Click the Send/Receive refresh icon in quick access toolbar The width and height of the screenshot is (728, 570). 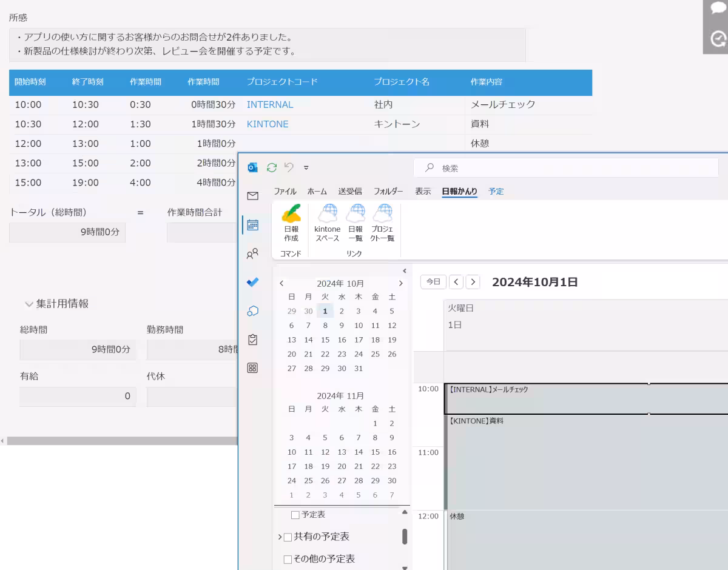pyautogui.click(x=271, y=168)
